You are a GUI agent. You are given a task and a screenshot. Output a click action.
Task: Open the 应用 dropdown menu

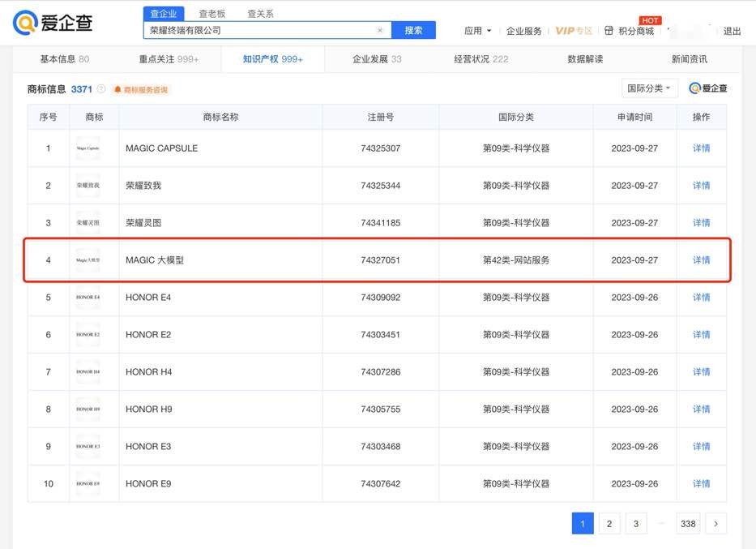tap(477, 31)
